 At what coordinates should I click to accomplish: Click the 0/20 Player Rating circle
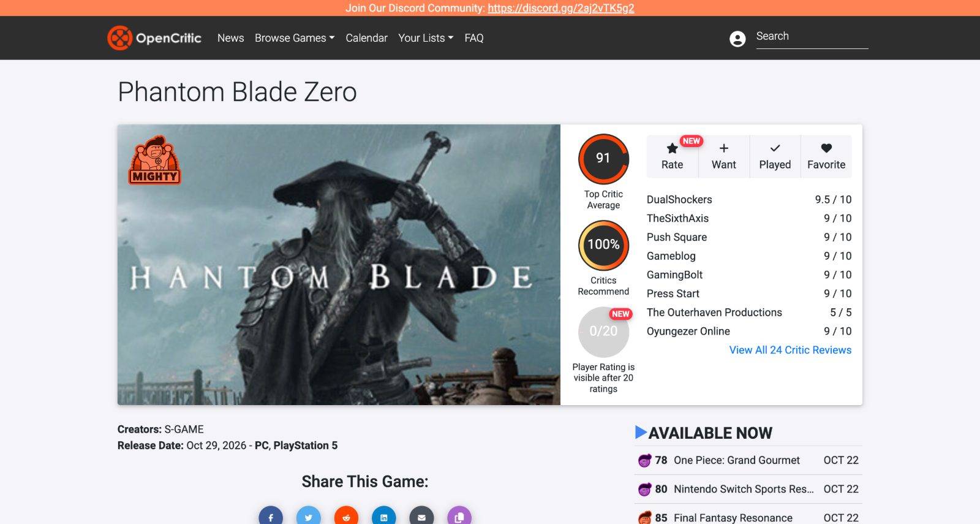[603, 332]
